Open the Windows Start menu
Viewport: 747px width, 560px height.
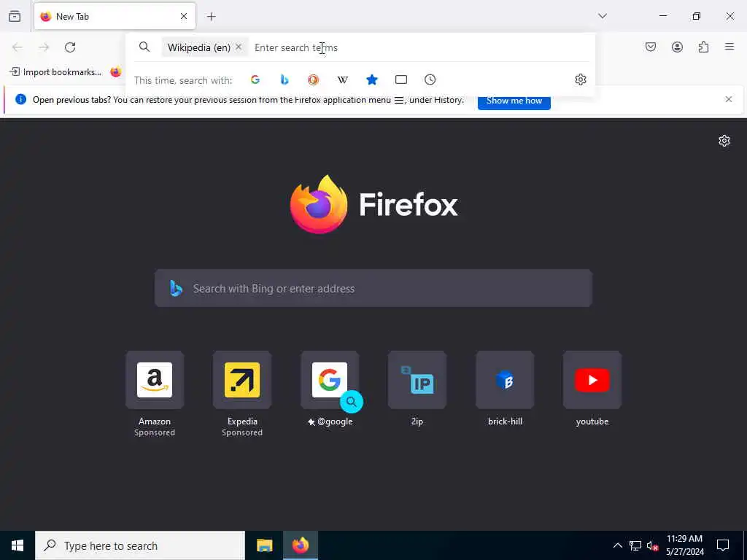pos(18,545)
